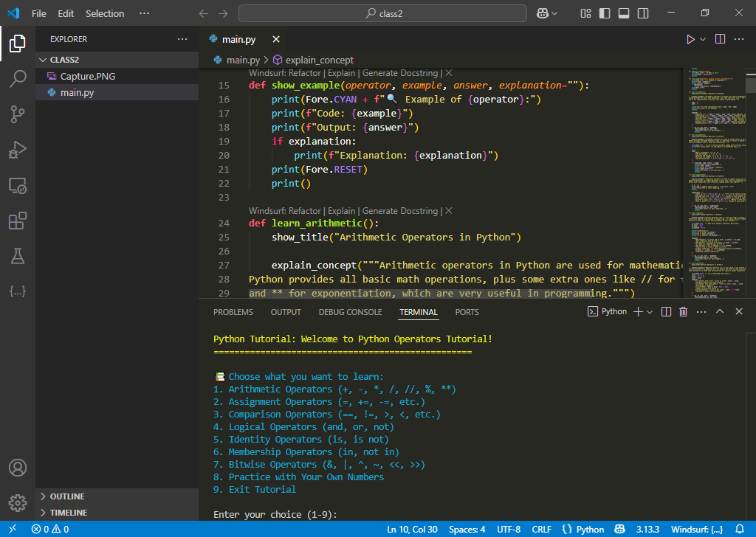Toggle the bottom panel visibility
756x537 pixels.
[623, 13]
